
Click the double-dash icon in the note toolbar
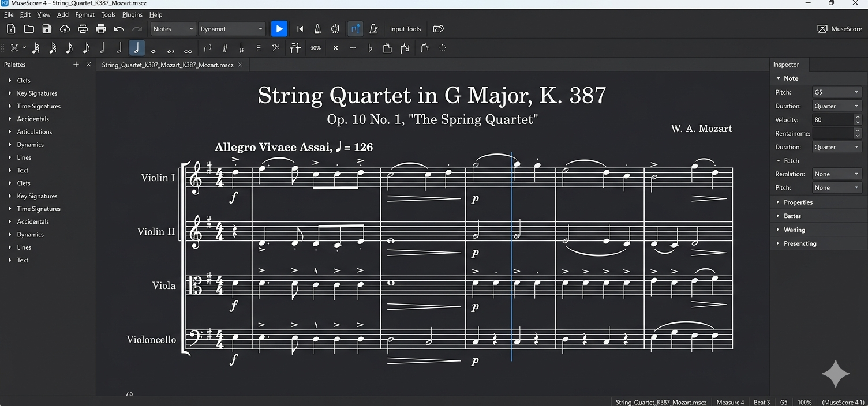(352, 48)
